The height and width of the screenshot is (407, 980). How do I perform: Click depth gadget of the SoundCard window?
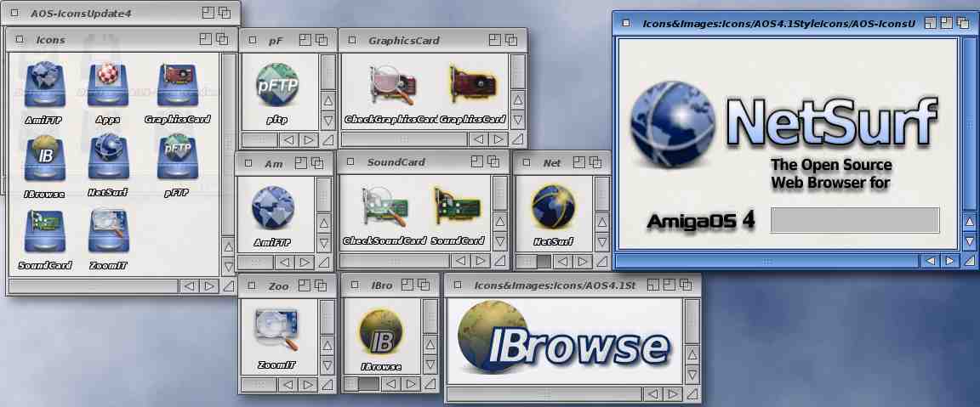click(x=493, y=161)
